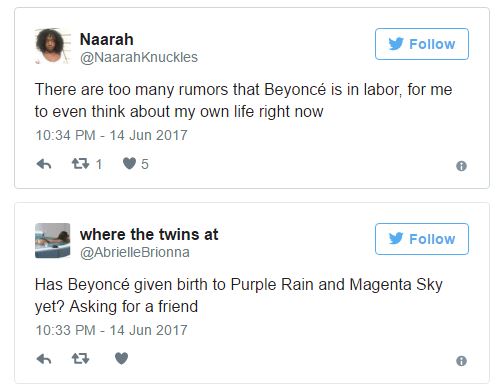Retweet Naarah's Beyoncé labor tweet
Screen dimensions: 500x391
point(80,164)
